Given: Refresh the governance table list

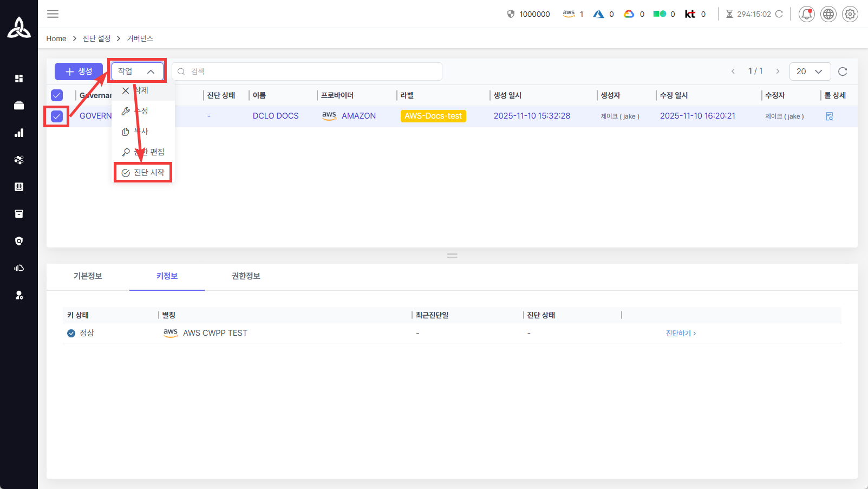Looking at the screenshot, I should (x=842, y=71).
